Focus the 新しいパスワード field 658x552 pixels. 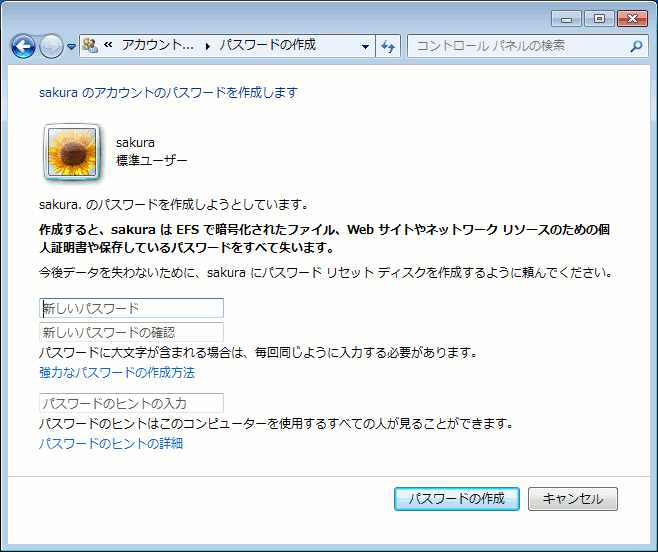coord(131,308)
